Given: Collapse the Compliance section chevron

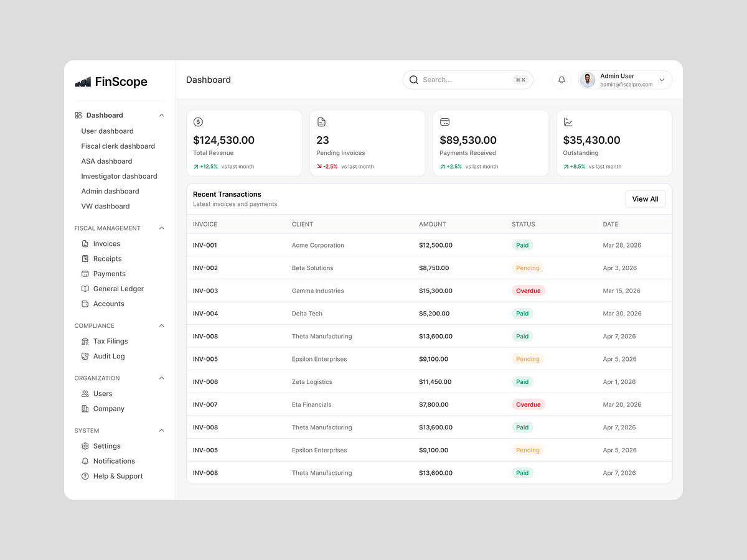Looking at the screenshot, I should (162, 325).
